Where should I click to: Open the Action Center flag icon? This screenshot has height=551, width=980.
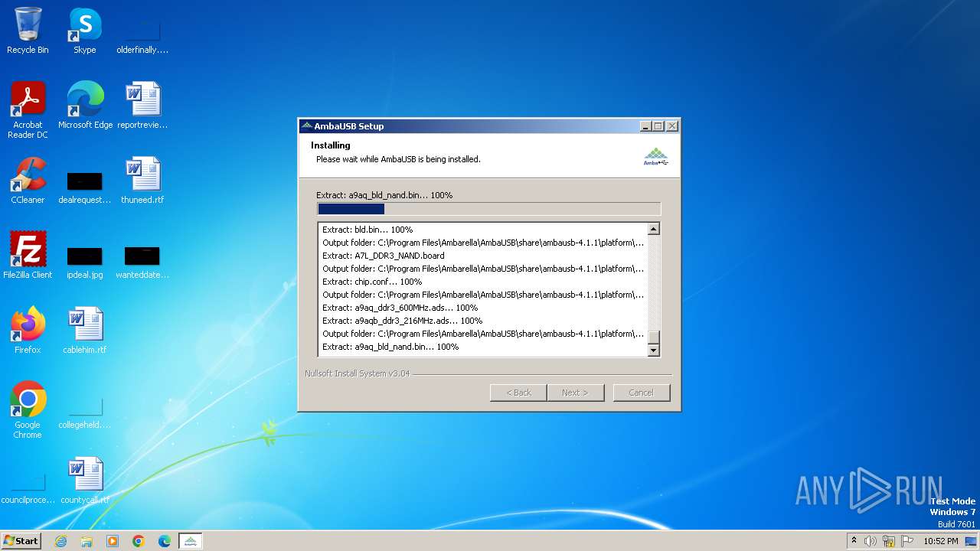click(907, 541)
